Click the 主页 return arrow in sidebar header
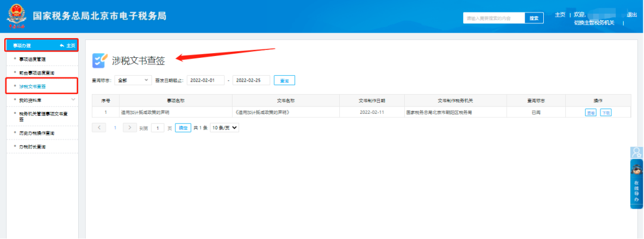This screenshot has height=239, width=644. pyautogui.click(x=67, y=45)
